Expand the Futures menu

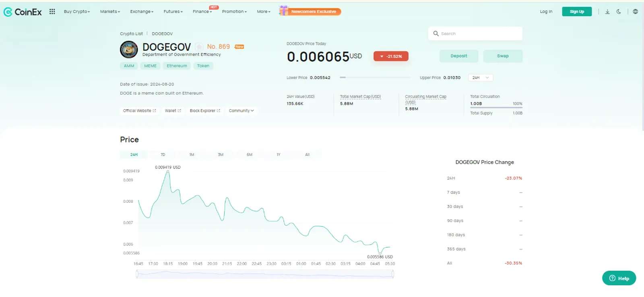point(173,12)
